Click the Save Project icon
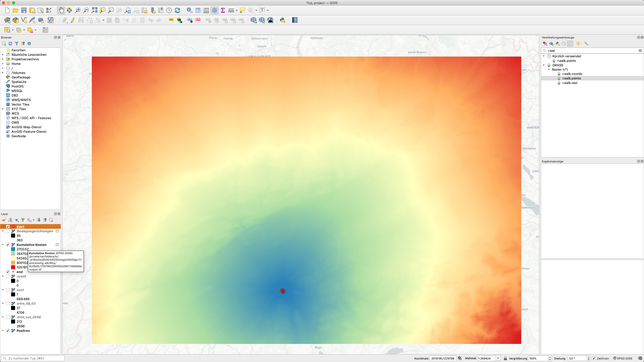The height and width of the screenshot is (362, 644). coord(24,10)
